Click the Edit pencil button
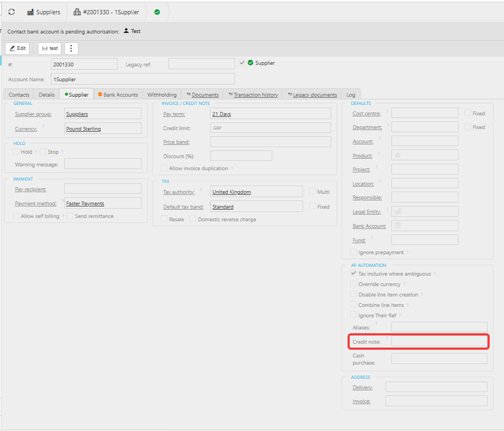Screen dimensions: 504x431 [x=18, y=48]
